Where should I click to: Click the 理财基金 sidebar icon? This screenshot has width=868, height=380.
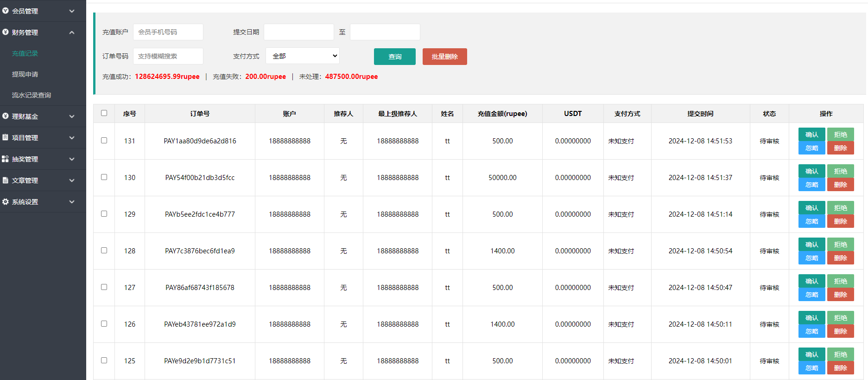point(6,116)
